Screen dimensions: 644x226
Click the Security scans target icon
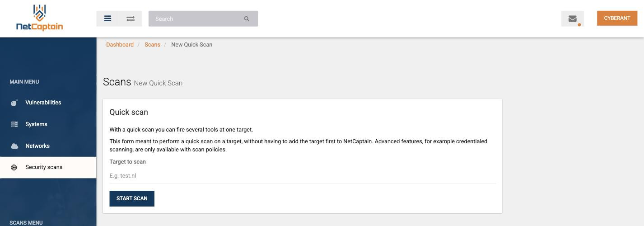14,167
